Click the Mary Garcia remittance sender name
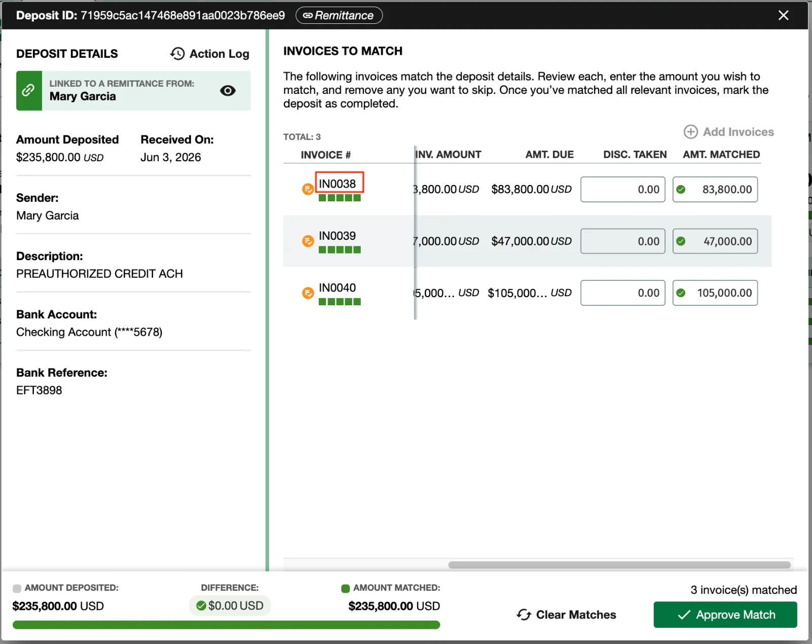 [x=83, y=96]
